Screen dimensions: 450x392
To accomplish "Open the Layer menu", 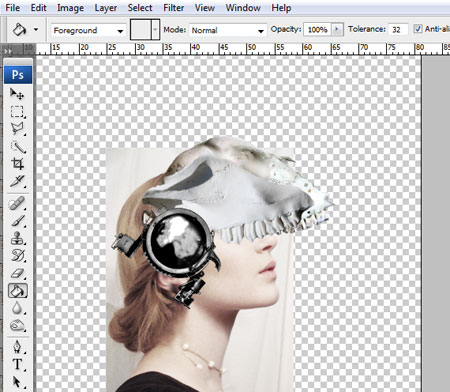I will [106, 8].
